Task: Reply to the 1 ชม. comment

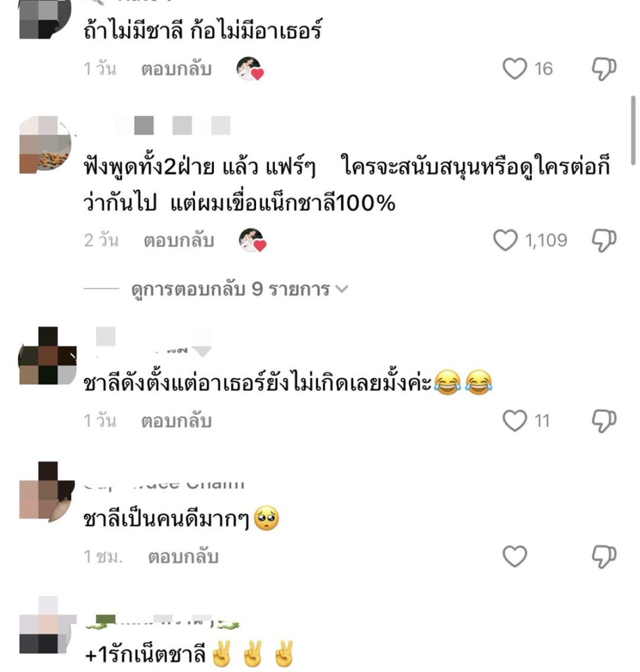Action: 183,556
